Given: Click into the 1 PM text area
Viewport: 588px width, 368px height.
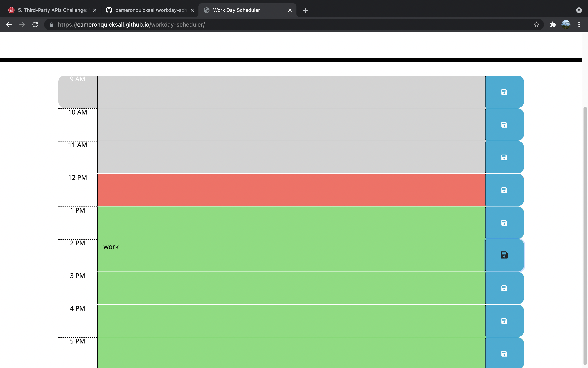Looking at the screenshot, I should coord(291,223).
